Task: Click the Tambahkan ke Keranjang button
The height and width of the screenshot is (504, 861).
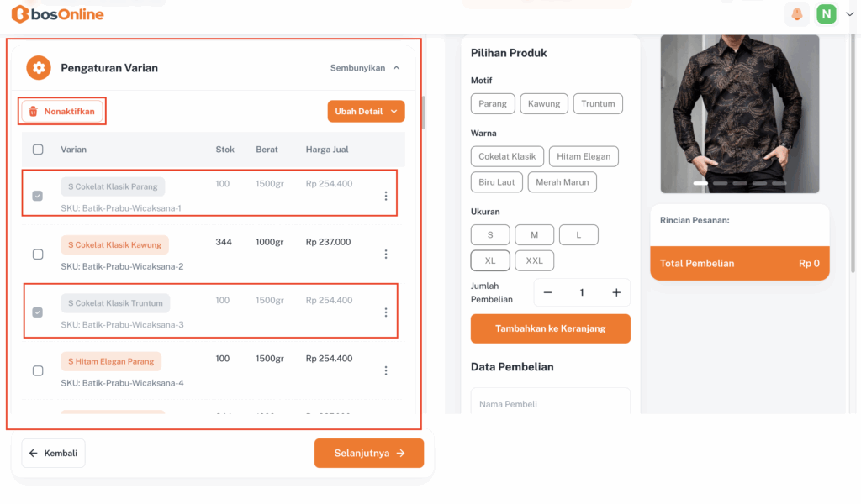Action: click(x=550, y=328)
